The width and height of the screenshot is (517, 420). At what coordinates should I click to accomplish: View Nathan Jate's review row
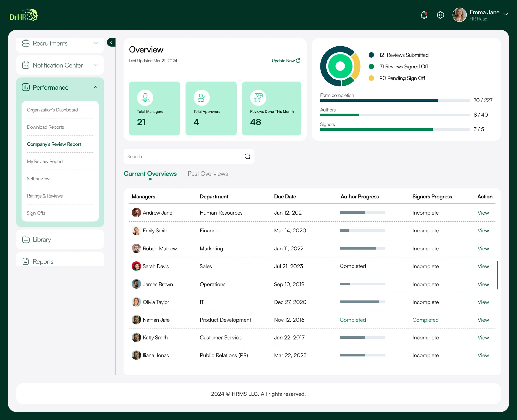coord(483,320)
